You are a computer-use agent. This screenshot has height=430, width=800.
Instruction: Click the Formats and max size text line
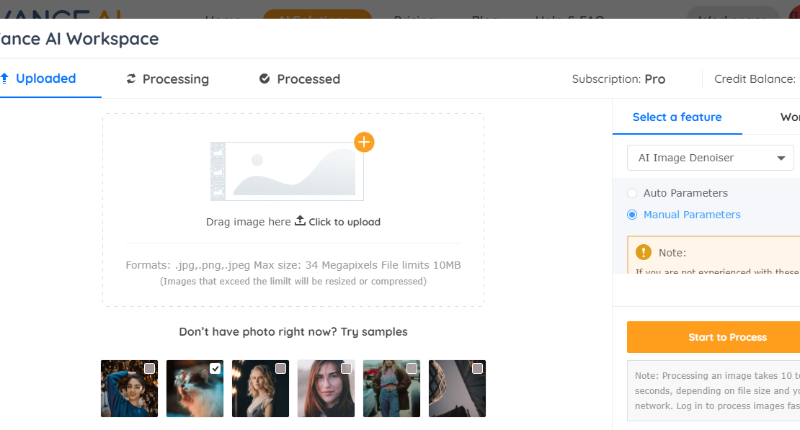coord(293,265)
